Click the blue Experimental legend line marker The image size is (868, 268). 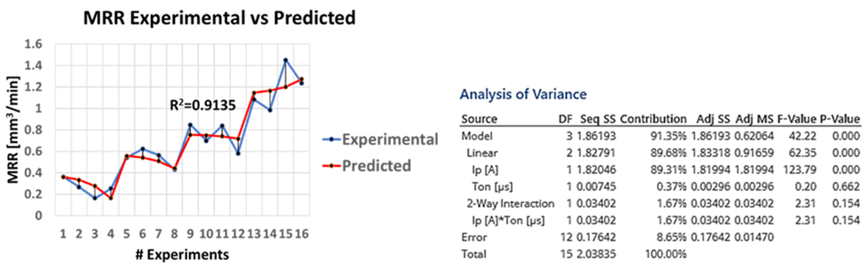(332, 139)
